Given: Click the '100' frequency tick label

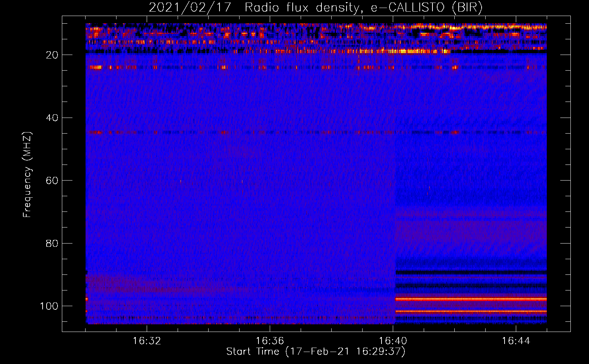Looking at the screenshot, I should tap(49, 306).
